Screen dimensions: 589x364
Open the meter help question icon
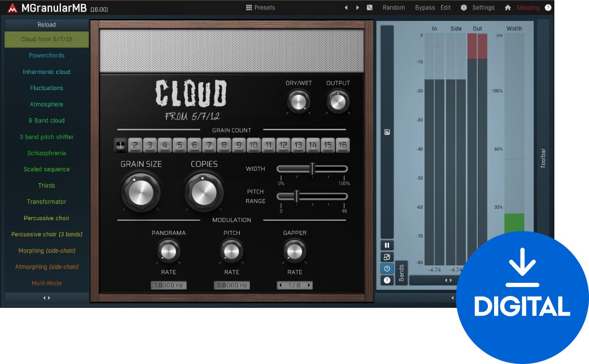click(x=387, y=280)
